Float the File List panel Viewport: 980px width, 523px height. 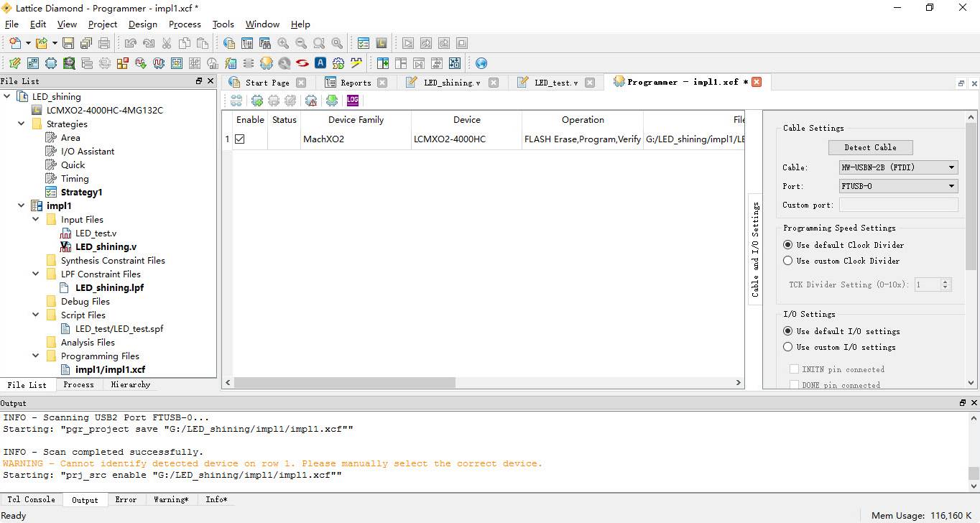click(199, 81)
